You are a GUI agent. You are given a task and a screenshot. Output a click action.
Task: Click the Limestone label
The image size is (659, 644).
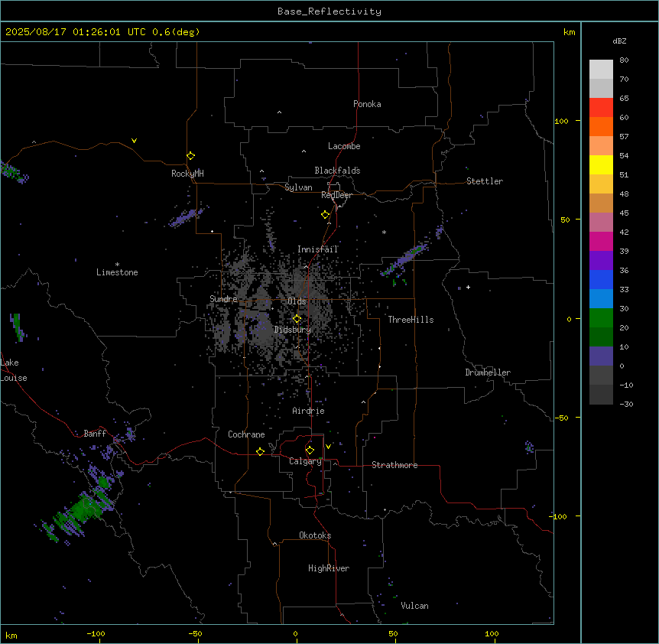coord(117,272)
